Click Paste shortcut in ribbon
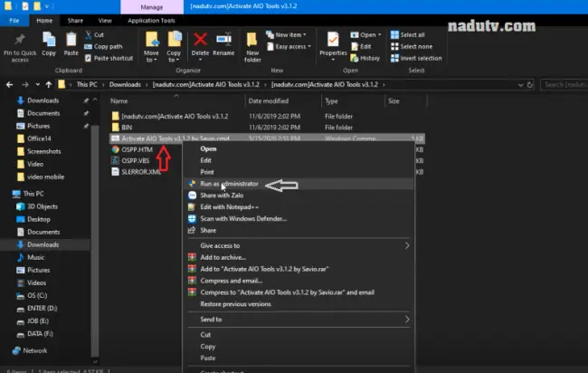 pyautogui.click(x=109, y=58)
